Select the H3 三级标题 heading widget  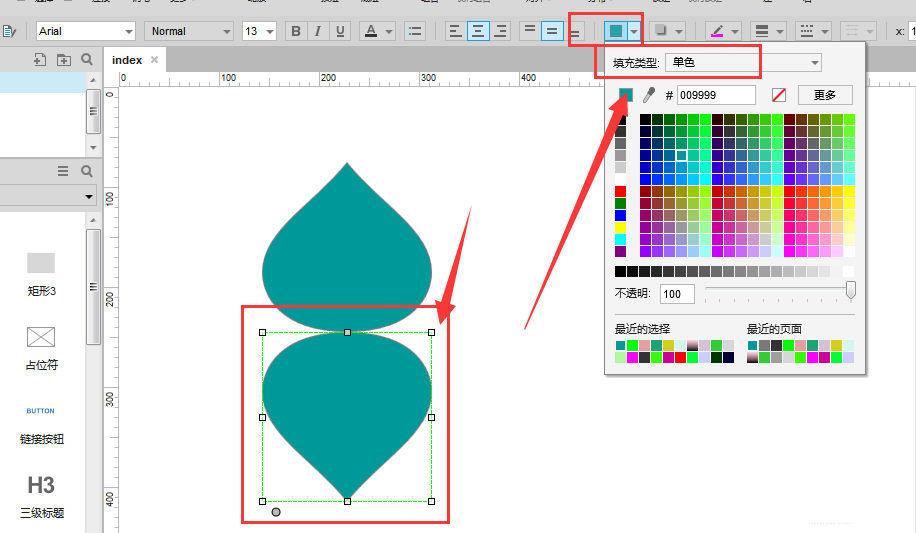(41, 497)
